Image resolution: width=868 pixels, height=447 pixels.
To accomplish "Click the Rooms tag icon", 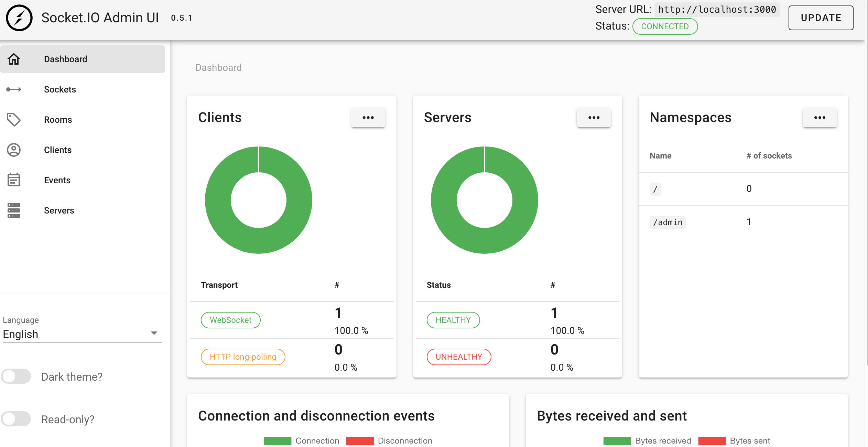I will tap(14, 120).
